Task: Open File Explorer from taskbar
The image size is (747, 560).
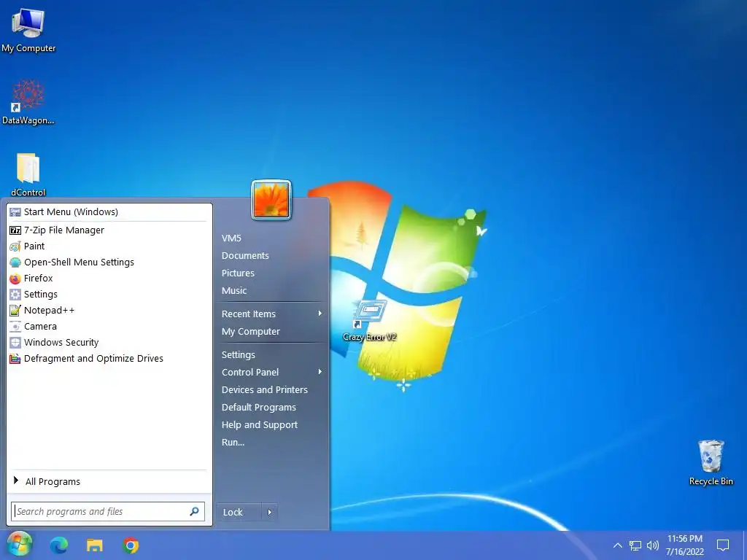Action: tap(94, 545)
